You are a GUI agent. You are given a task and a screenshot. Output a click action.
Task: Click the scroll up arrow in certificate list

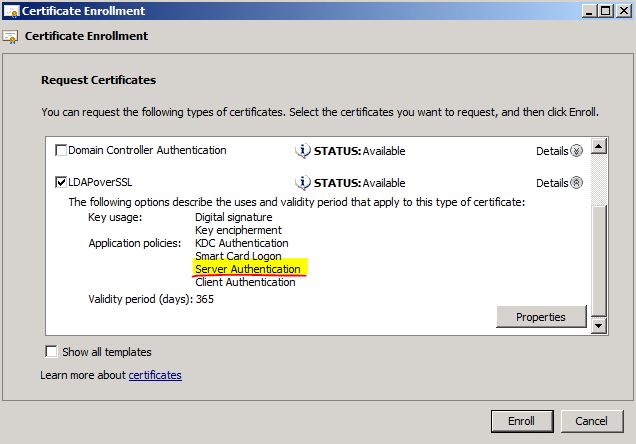coord(599,146)
